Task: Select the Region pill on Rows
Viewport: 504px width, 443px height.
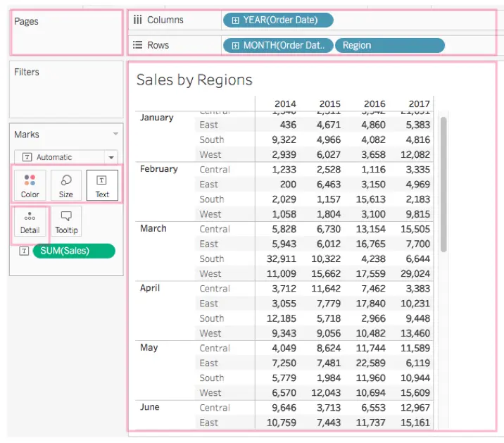Action: coord(389,45)
